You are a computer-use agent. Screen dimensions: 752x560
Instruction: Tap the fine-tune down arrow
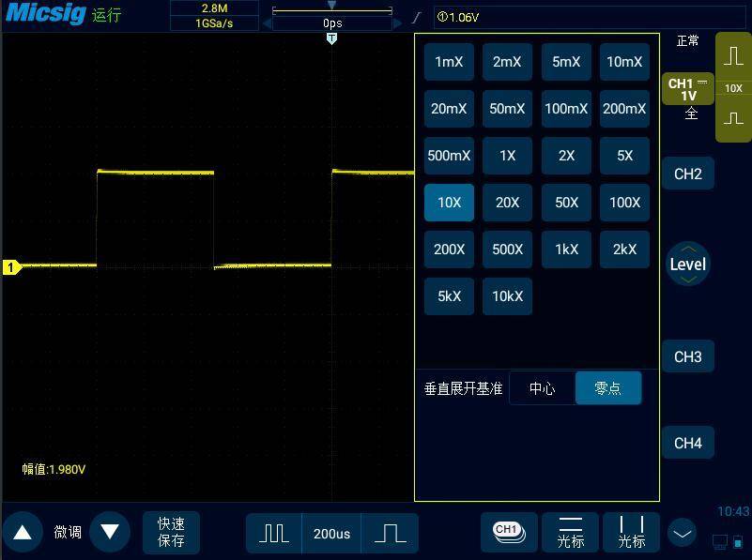pyautogui.click(x=110, y=532)
